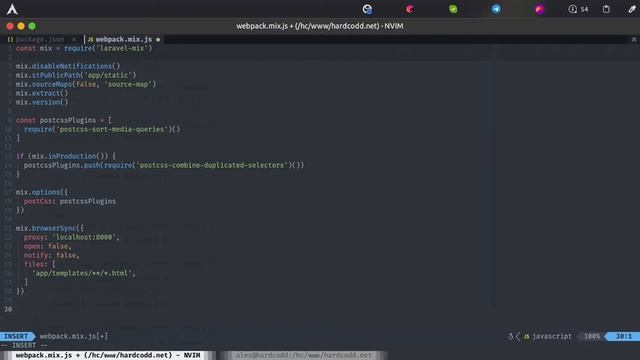
Task: Click the X at tabline far right
Action: (634, 39)
